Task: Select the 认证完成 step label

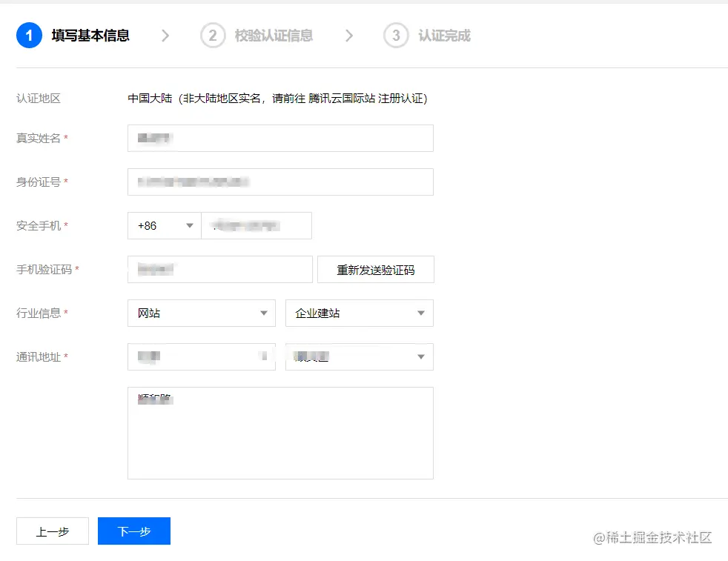Action: click(444, 36)
